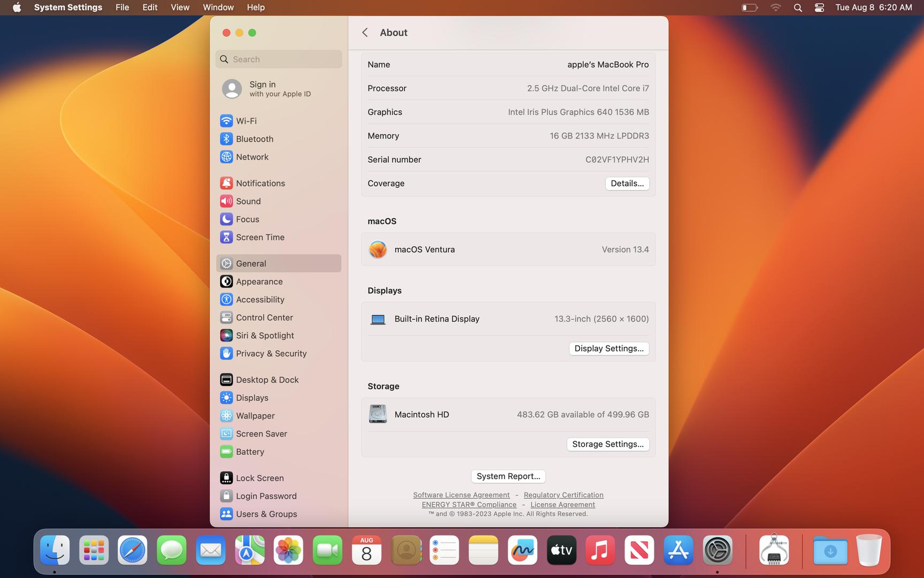The image size is (924, 578).
Task: Open Lock Screen settings
Action: [278, 478]
